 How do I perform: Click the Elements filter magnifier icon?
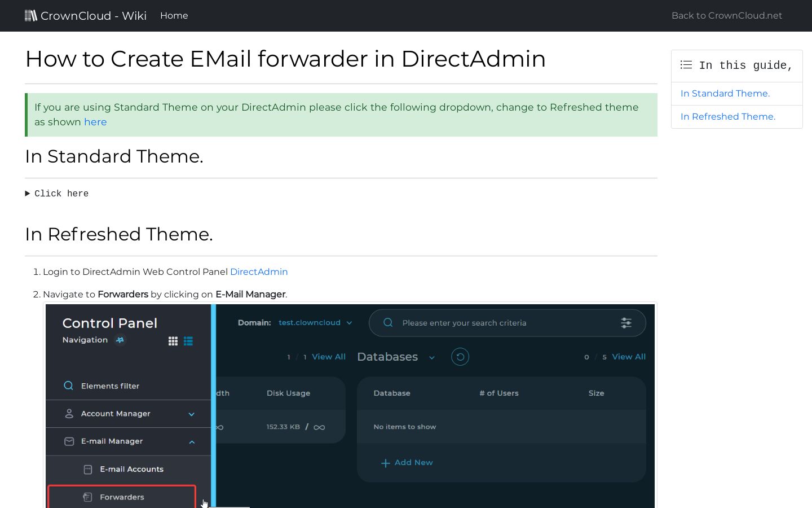pos(68,386)
